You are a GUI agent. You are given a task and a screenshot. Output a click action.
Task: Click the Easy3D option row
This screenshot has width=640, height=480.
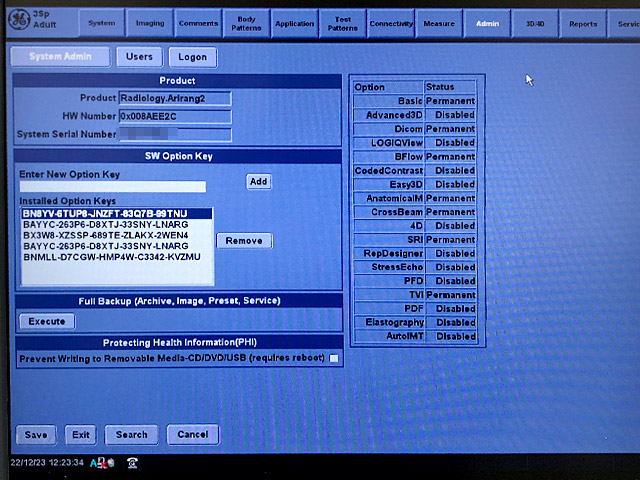(415, 184)
